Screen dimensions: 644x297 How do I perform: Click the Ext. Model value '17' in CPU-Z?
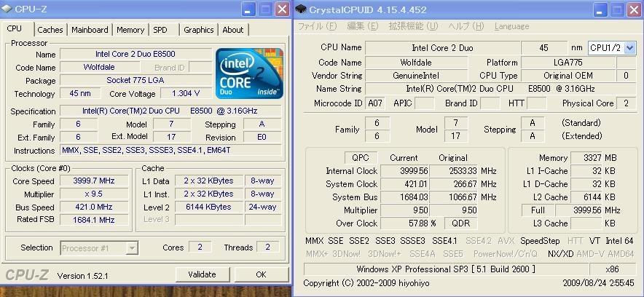[172, 137]
